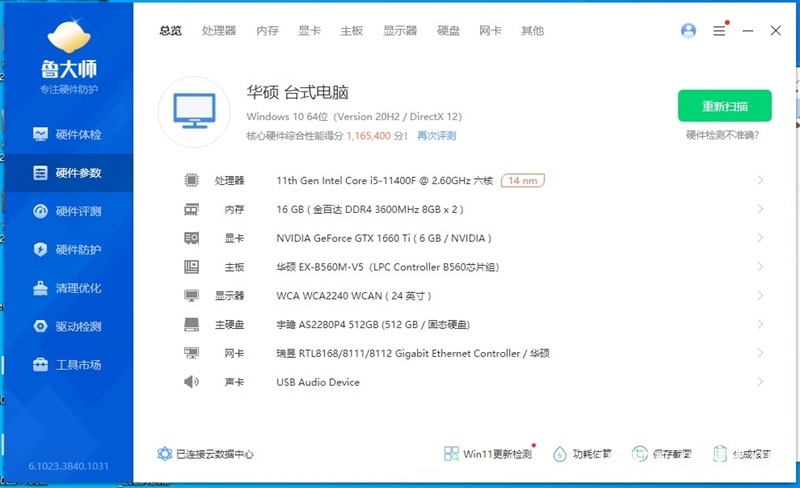Open the 显示器 tab
The height and width of the screenshot is (488, 800).
pyautogui.click(x=400, y=31)
